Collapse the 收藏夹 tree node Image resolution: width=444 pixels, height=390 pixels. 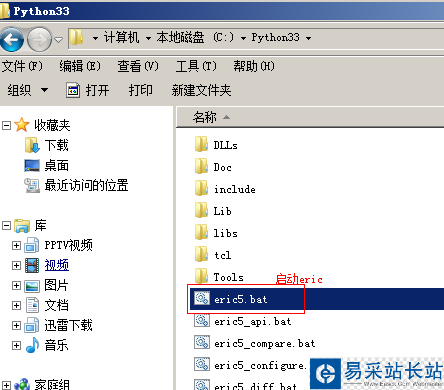6,126
